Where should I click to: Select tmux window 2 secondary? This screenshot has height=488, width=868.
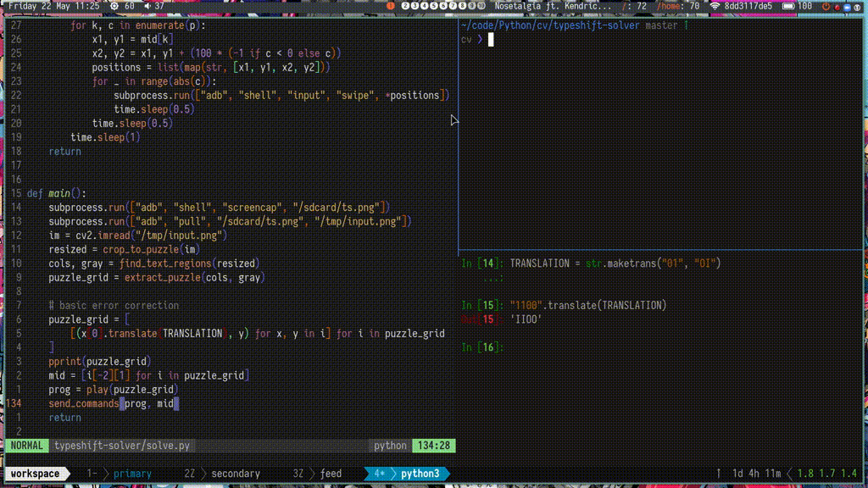[x=223, y=474]
